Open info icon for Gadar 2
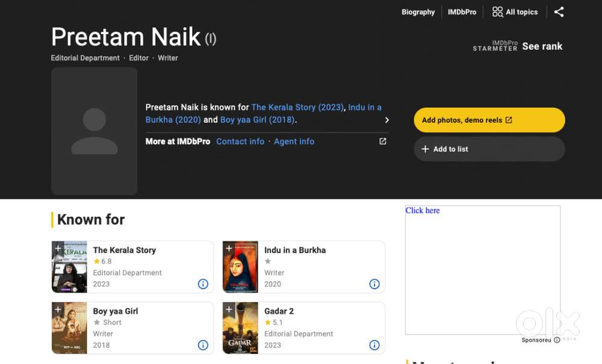The width and height of the screenshot is (602, 364). point(374,345)
